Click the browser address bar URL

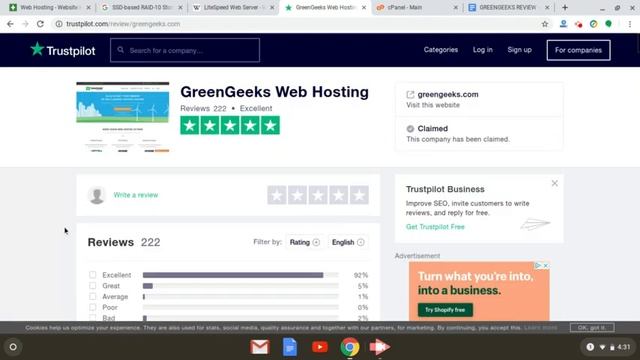click(x=123, y=24)
